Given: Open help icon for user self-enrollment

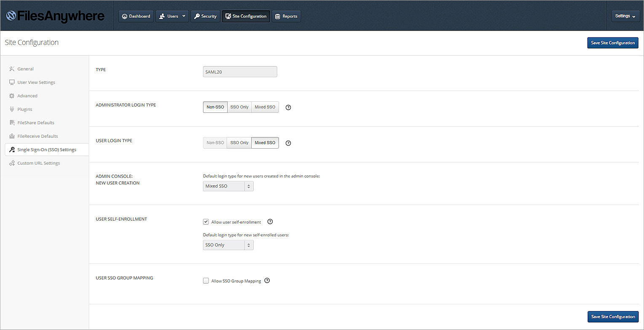Looking at the screenshot, I should click(x=270, y=222).
